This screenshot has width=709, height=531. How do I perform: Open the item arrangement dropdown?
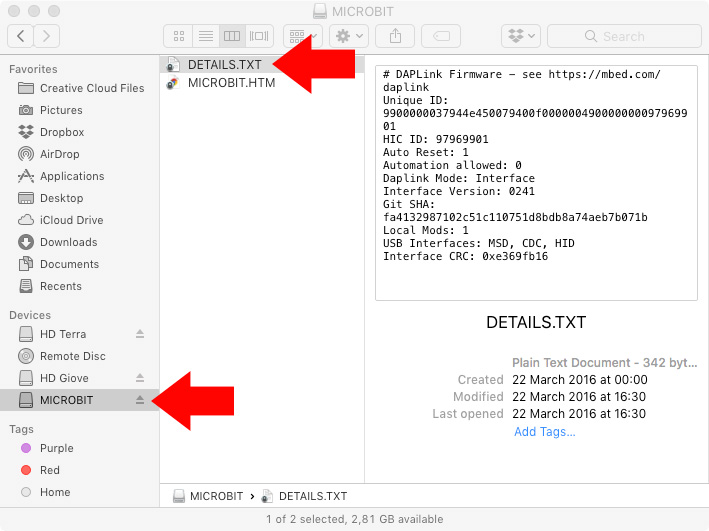302,36
